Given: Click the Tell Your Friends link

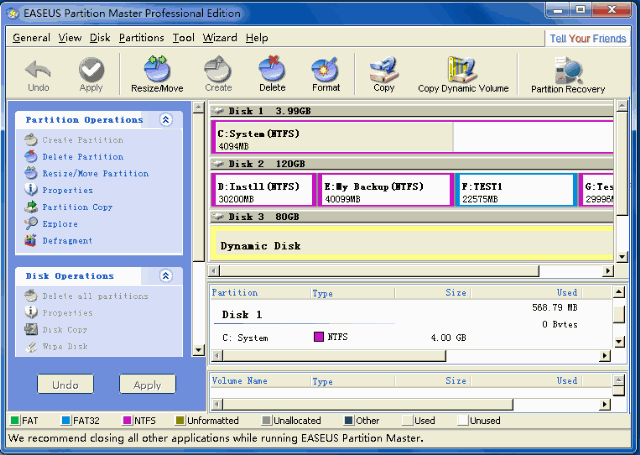Looking at the screenshot, I should coord(587,38).
